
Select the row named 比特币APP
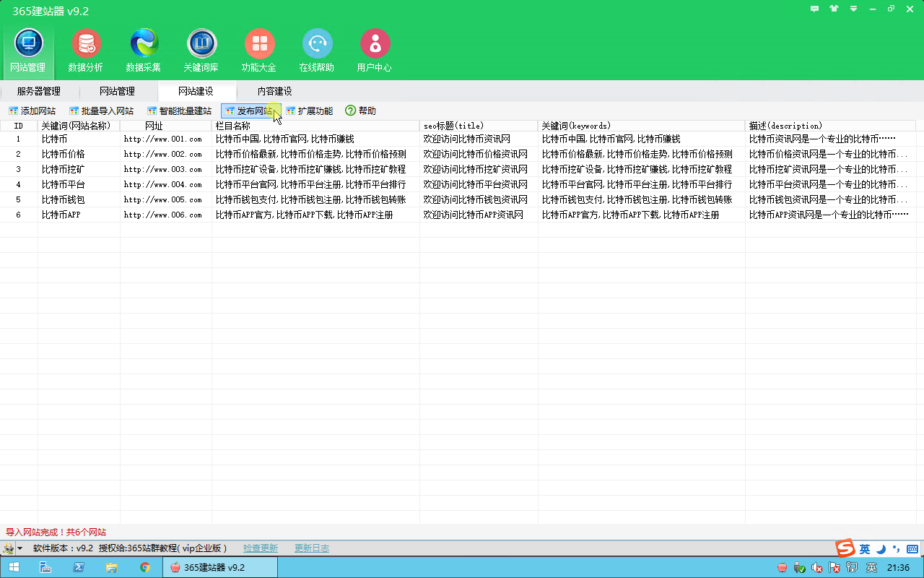point(458,215)
